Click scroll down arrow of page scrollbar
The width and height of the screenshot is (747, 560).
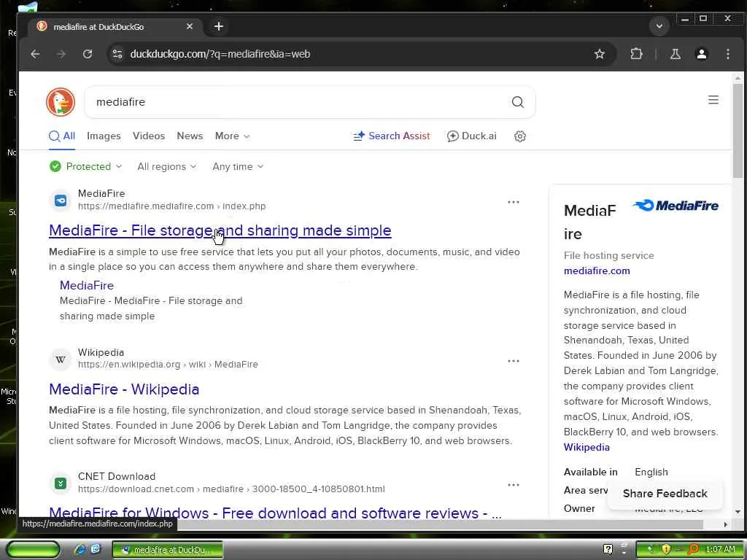click(738, 512)
